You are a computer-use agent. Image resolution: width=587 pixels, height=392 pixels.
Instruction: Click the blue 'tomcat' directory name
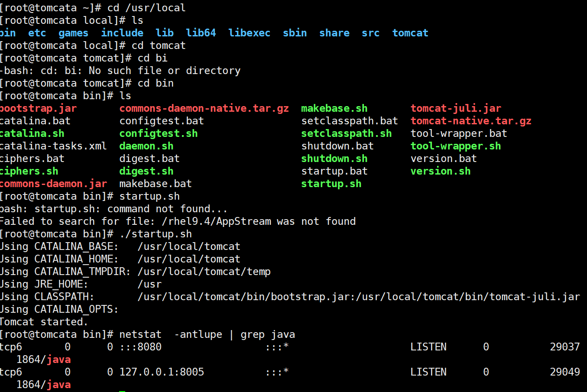(410, 33)
